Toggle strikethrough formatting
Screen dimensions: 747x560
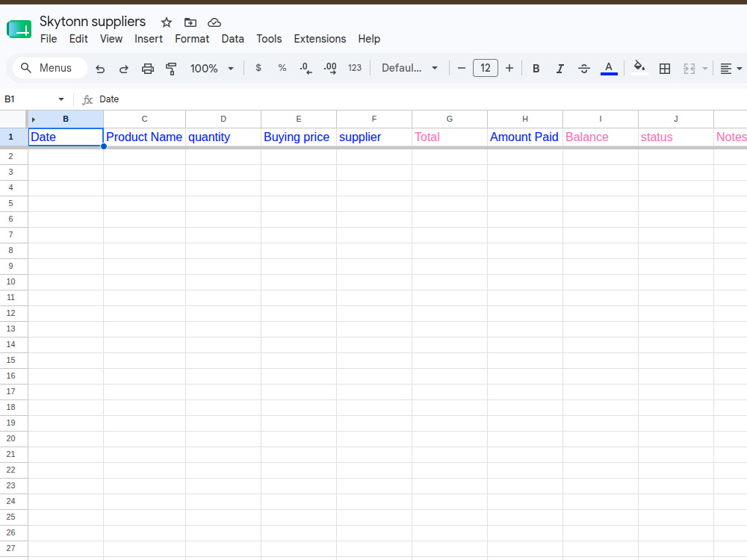click(x=583, y=69)
